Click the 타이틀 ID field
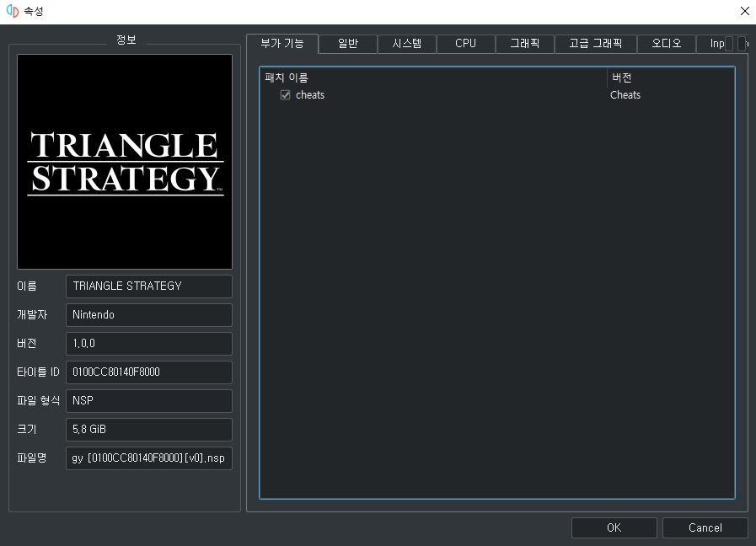The width and height of the screenshot is (756, 546). pos(149,372)
